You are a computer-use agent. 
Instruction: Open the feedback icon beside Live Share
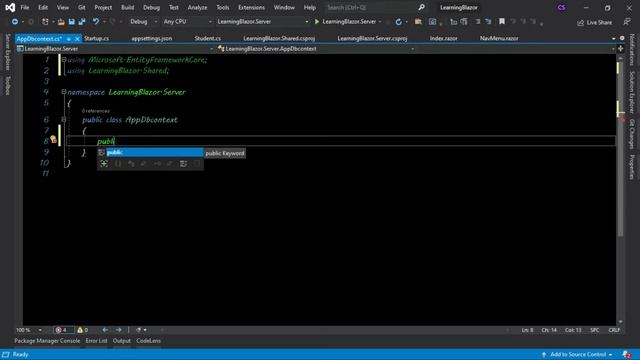click(x=627, y=22)
